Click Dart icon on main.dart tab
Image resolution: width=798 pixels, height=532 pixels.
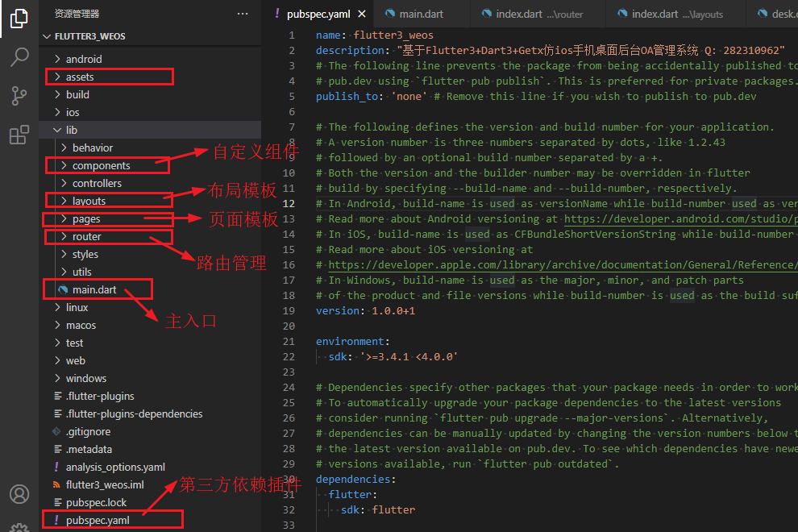coord(390,14)
